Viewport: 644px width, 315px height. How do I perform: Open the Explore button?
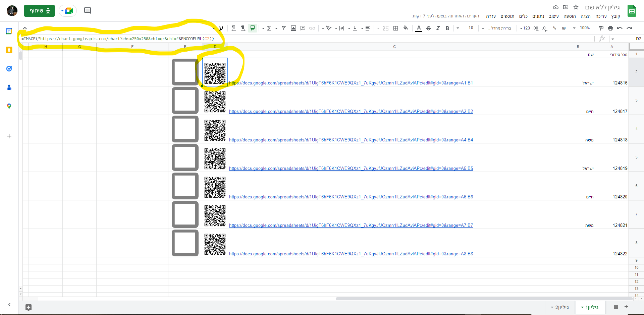coord(29,307)
